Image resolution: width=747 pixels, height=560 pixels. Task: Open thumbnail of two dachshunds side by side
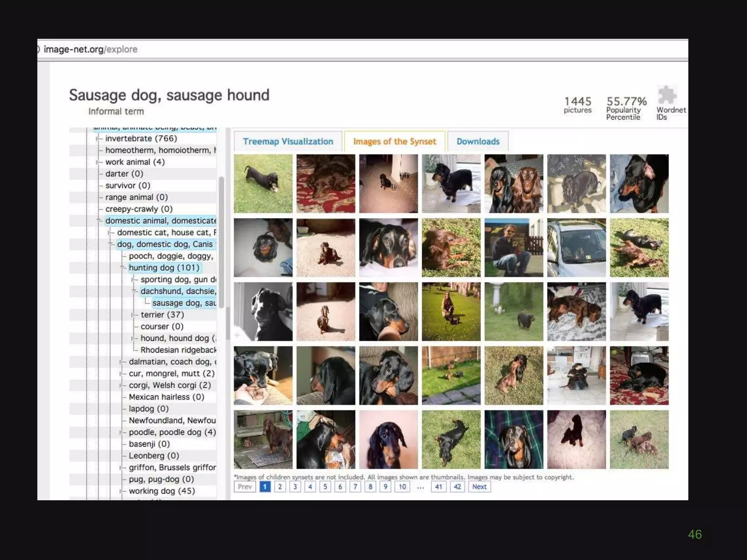[x=514, y=184]
